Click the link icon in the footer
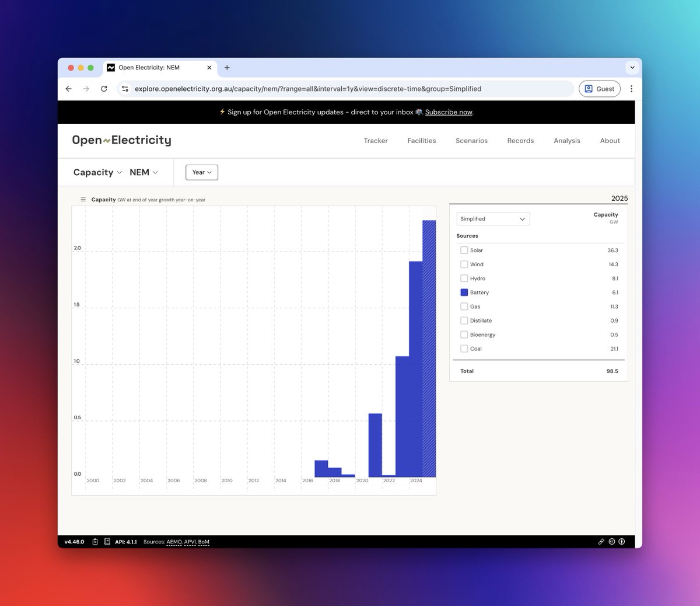Viewport: 700px width, 606px height. click(601, 542)
